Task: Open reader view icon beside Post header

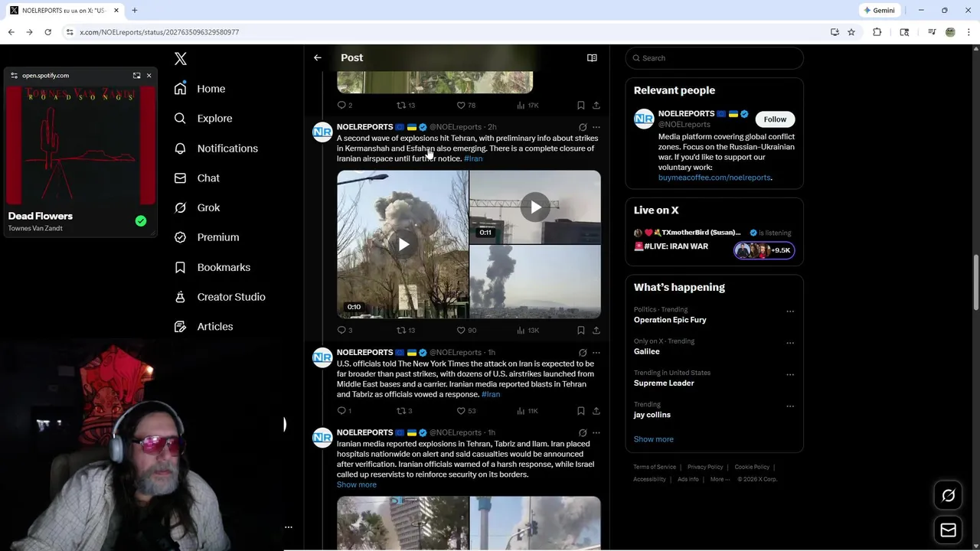Action: [592, 57]
